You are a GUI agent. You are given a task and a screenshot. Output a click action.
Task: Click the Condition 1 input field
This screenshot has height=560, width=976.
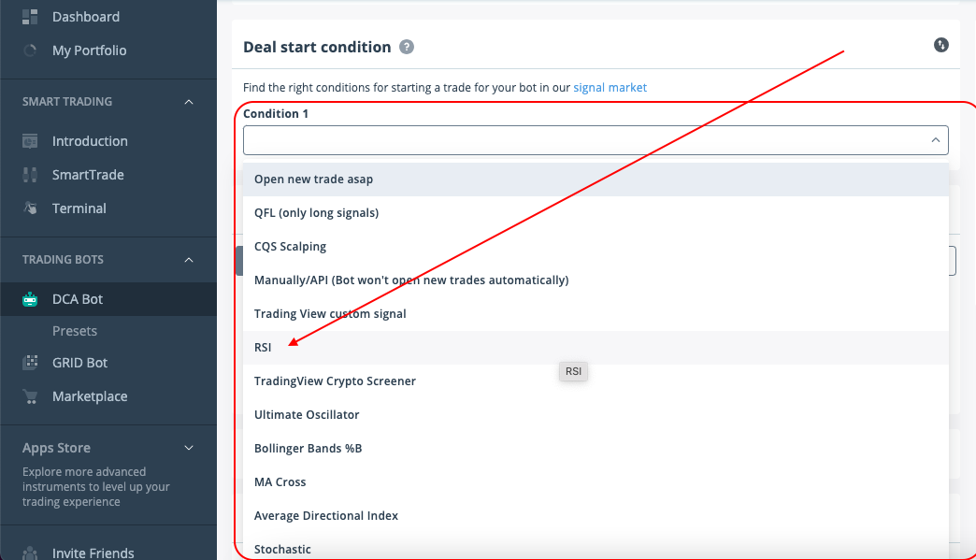click(x=580, y=140)
